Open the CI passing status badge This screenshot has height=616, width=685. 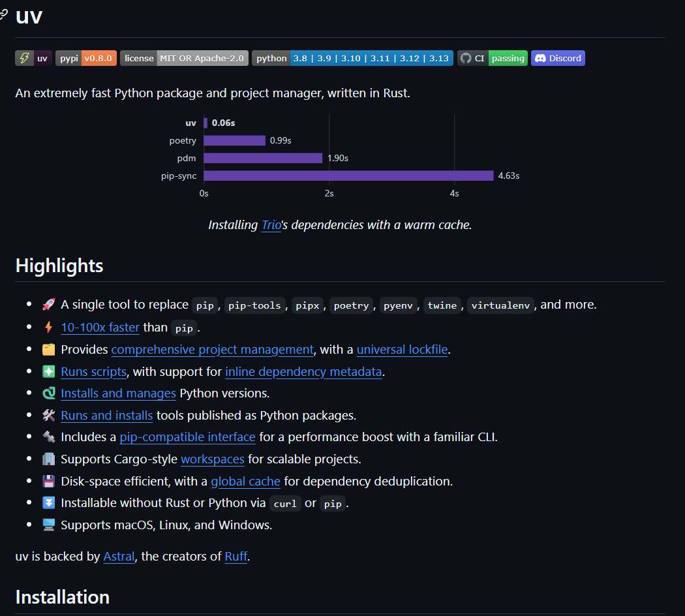click(x=493, y=58)
